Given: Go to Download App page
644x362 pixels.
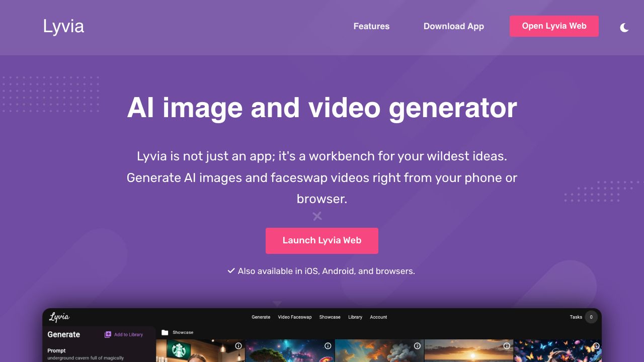Looking at the screenshot, I should [x=453, y=26].
